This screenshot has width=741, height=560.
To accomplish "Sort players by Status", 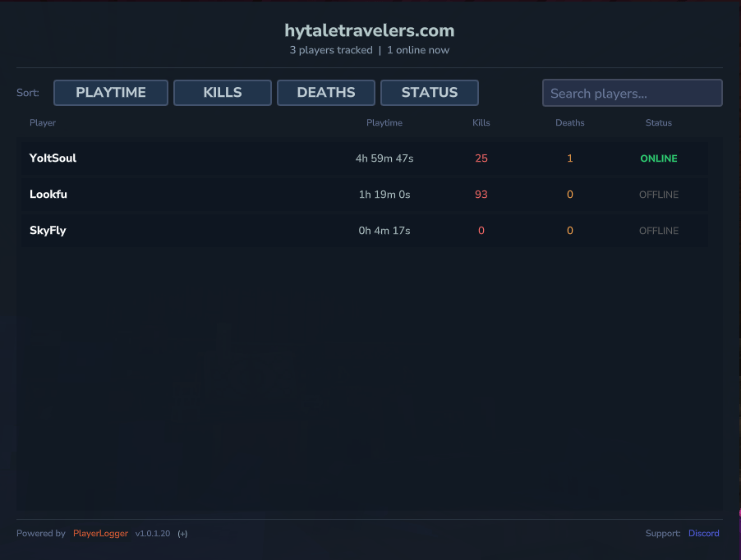I will coord(430,93).
